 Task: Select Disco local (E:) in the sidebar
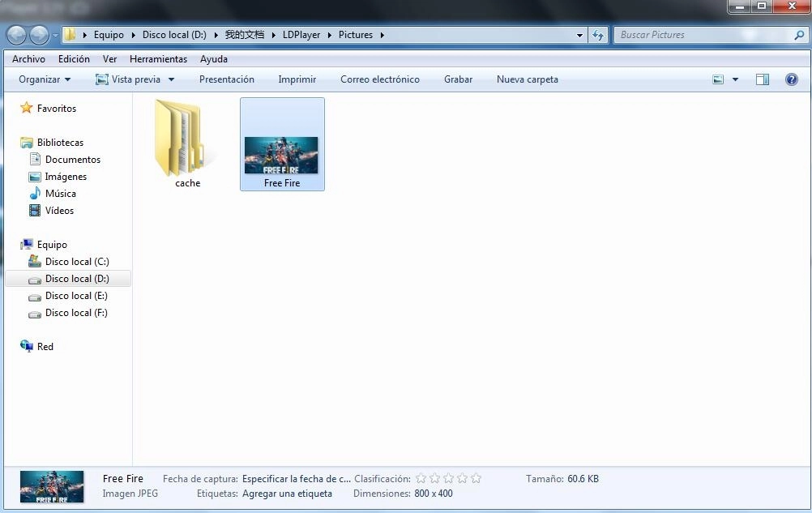click(68, 296)
